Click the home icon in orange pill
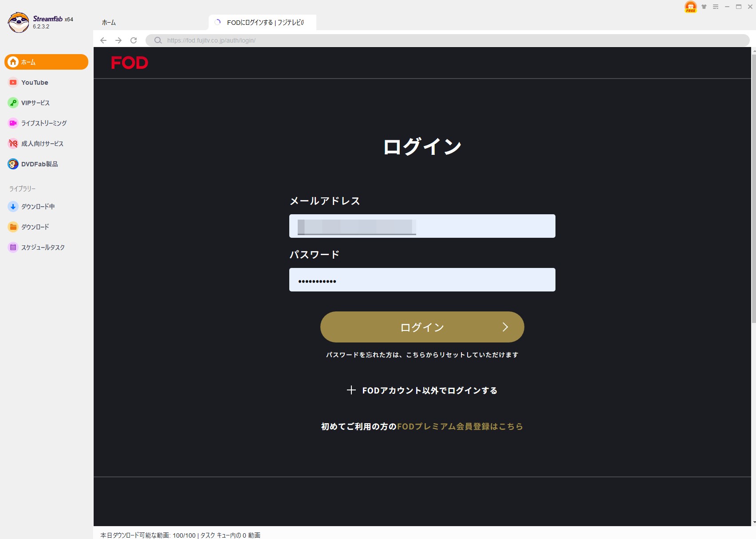 tap(13, 62)
